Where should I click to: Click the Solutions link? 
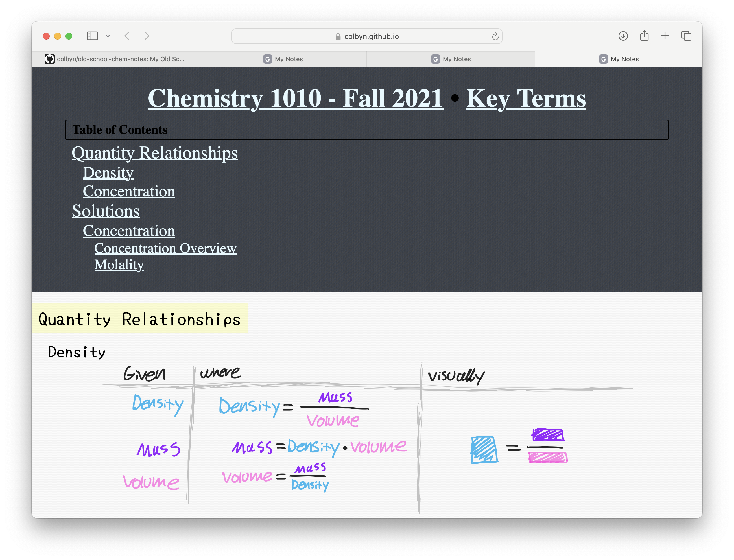(106, 211)
